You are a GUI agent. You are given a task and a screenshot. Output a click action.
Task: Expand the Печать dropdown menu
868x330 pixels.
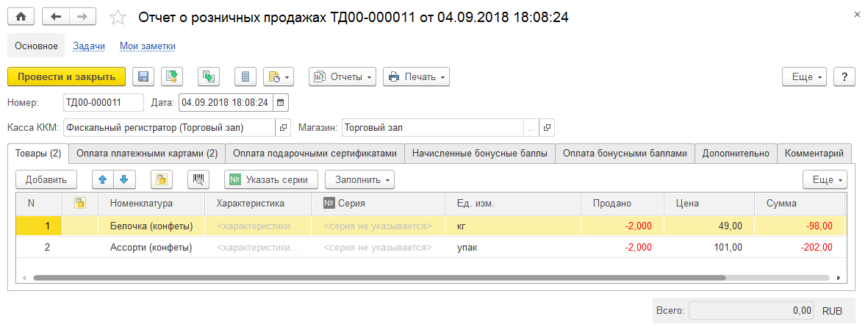[416, 76]
